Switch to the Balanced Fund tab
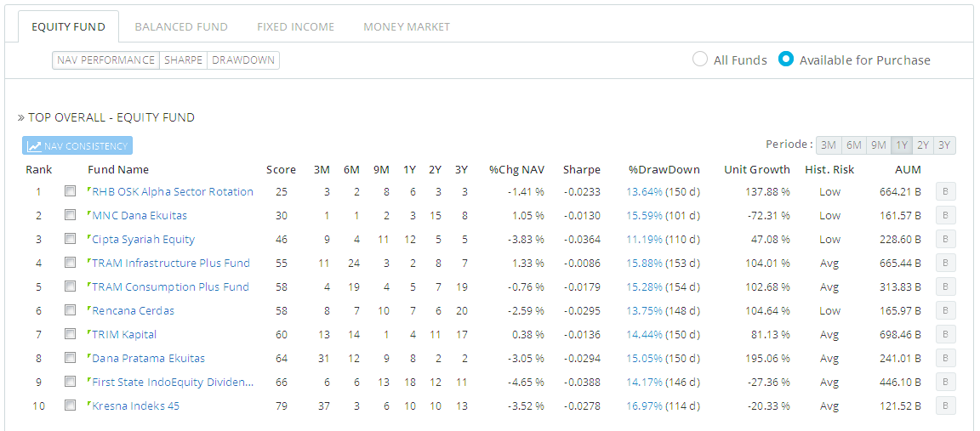The image size is (980, 431). point(181,26)
